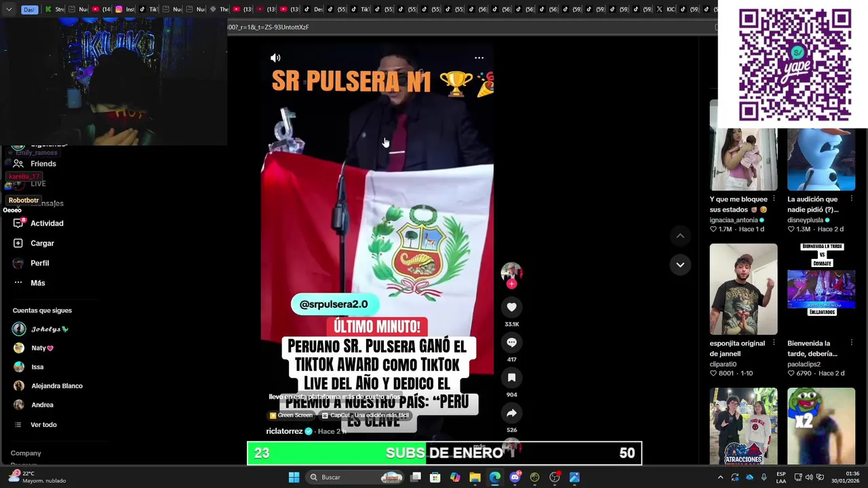
Task: Open Windows Start menu
Action: (x=294, y=477)
